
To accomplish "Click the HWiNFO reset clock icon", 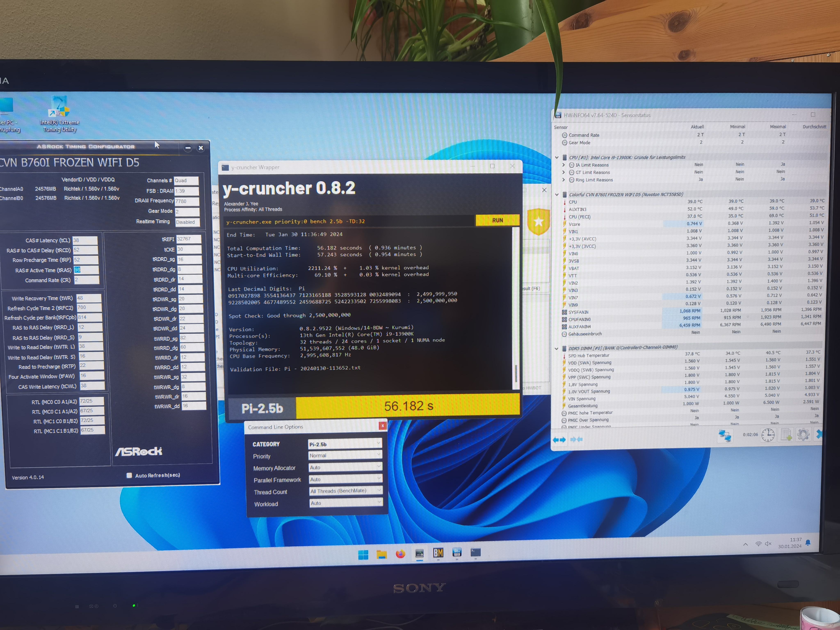I will tap(768, 435).
